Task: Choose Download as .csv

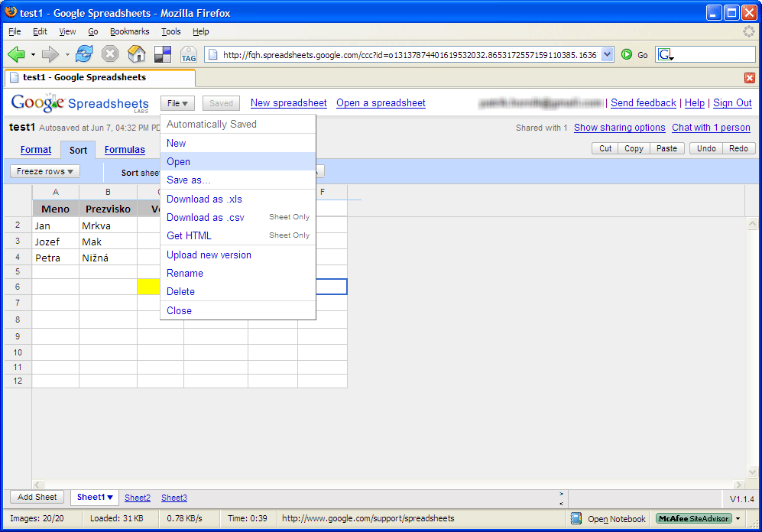Action: (238, 217)
